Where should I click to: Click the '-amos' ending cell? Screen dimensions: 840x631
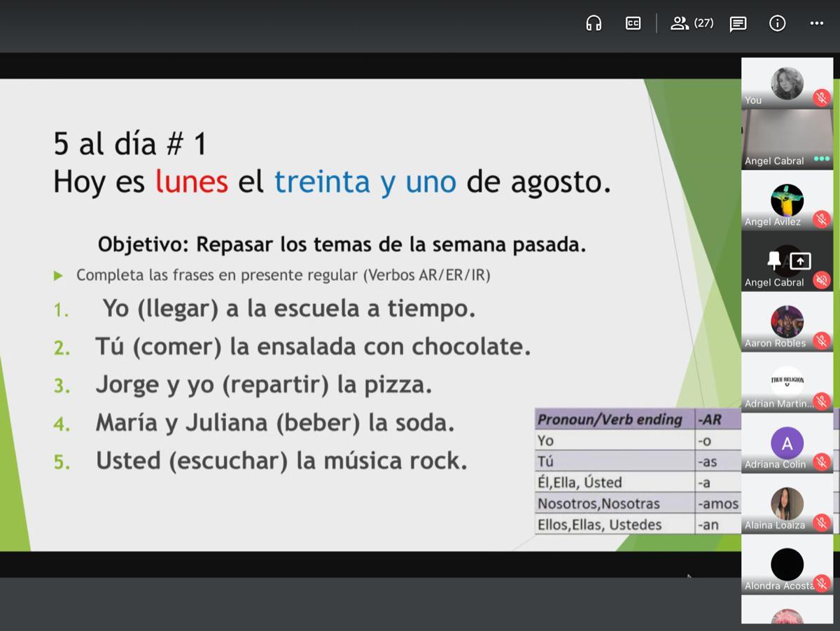click(717, 504)
